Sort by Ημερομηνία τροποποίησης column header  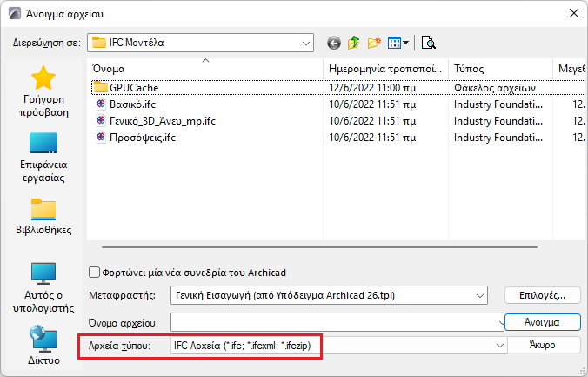coord(385,68)
